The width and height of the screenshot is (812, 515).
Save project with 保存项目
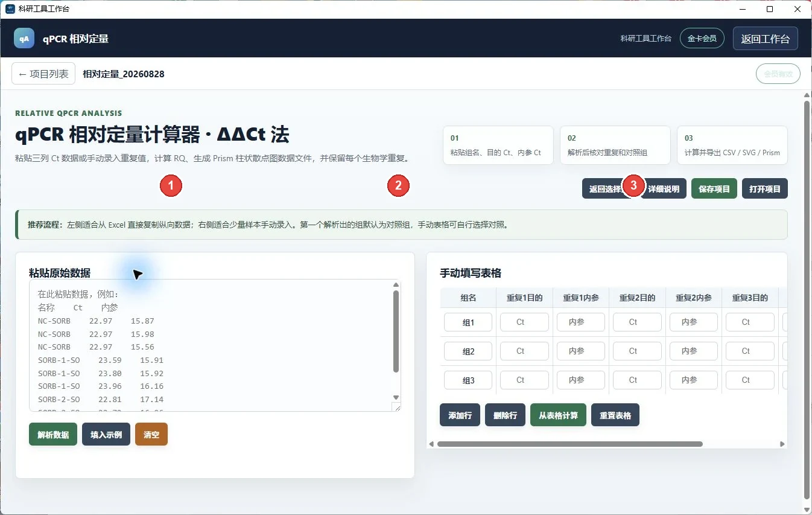pyautogui.click(x=714, y=188)
